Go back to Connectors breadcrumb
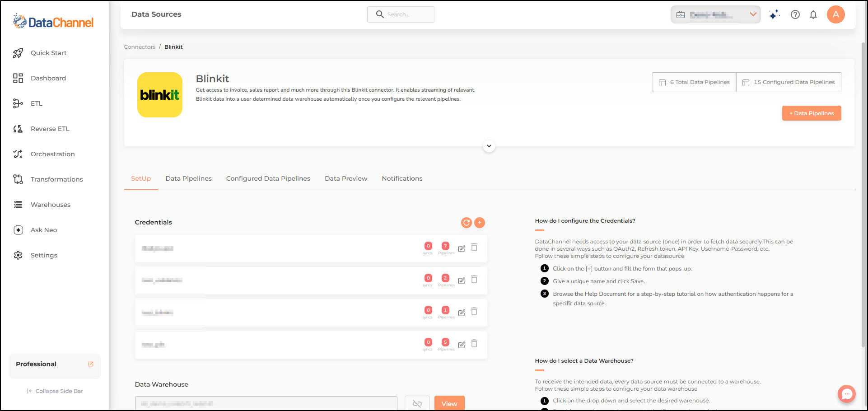Screen dimensions: 868x411 [140, 47]
